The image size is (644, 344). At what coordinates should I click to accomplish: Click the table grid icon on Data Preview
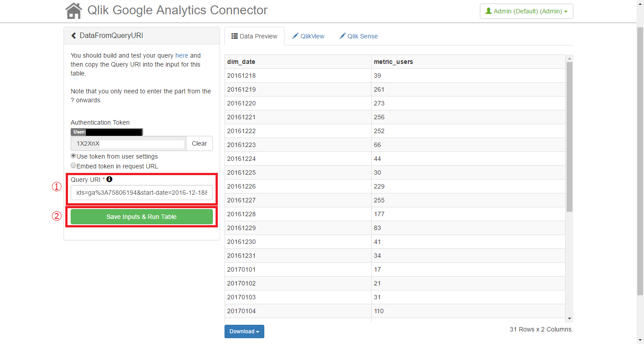pos(234,36)
